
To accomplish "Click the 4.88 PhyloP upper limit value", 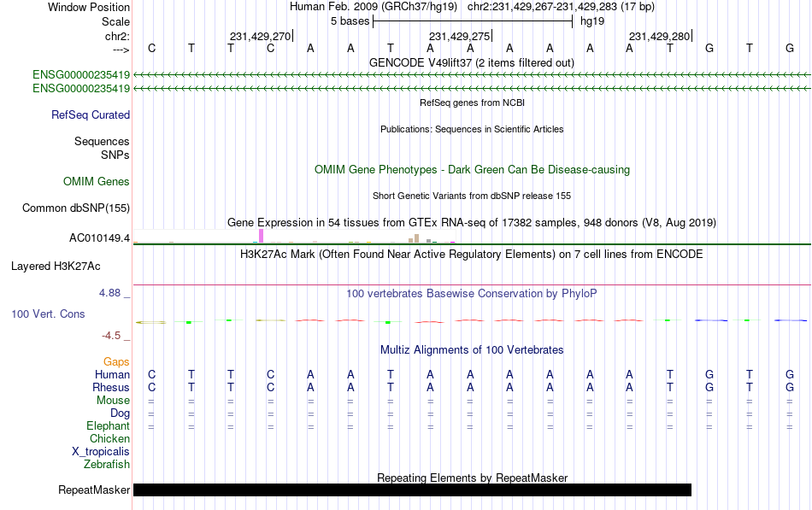I will tap(109, 293).
